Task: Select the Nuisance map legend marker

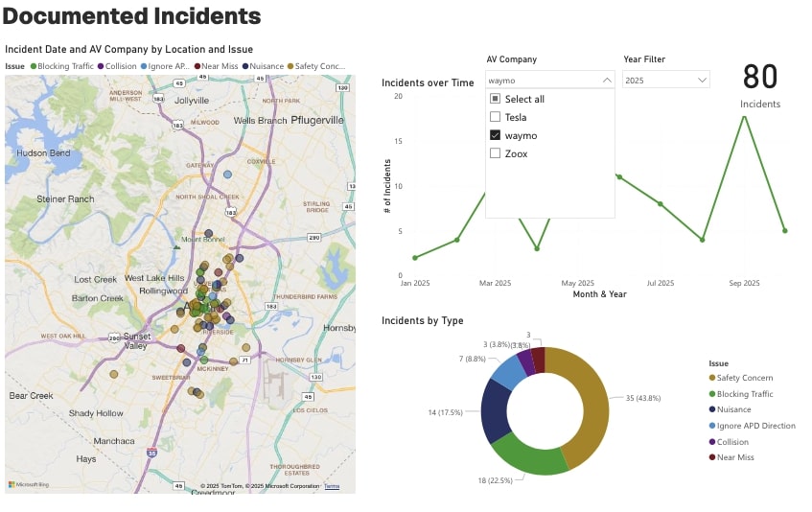Action: pyautogui.click(x=245, y=66)
